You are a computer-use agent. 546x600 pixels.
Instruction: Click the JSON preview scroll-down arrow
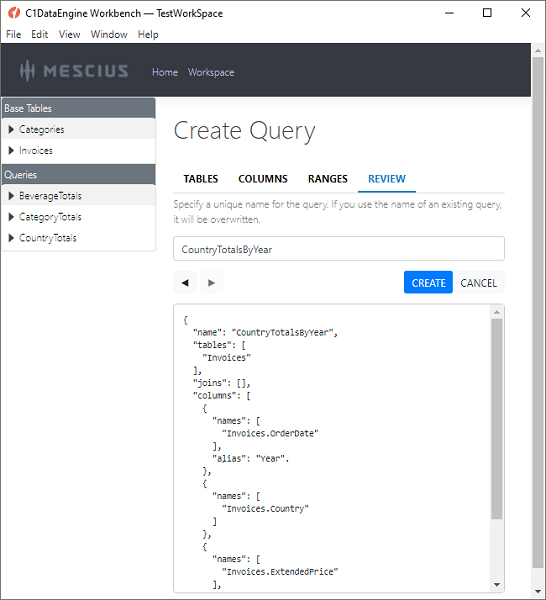coord(497,584)
